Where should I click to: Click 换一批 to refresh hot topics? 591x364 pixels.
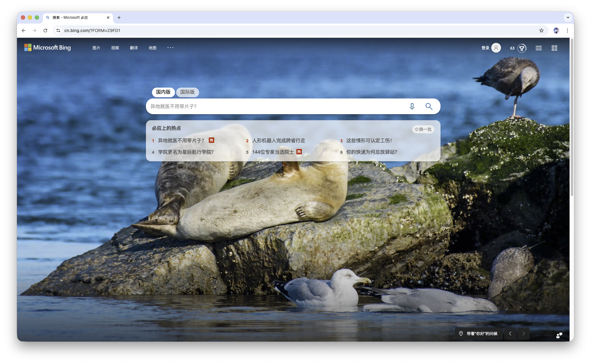coord(423,129)
